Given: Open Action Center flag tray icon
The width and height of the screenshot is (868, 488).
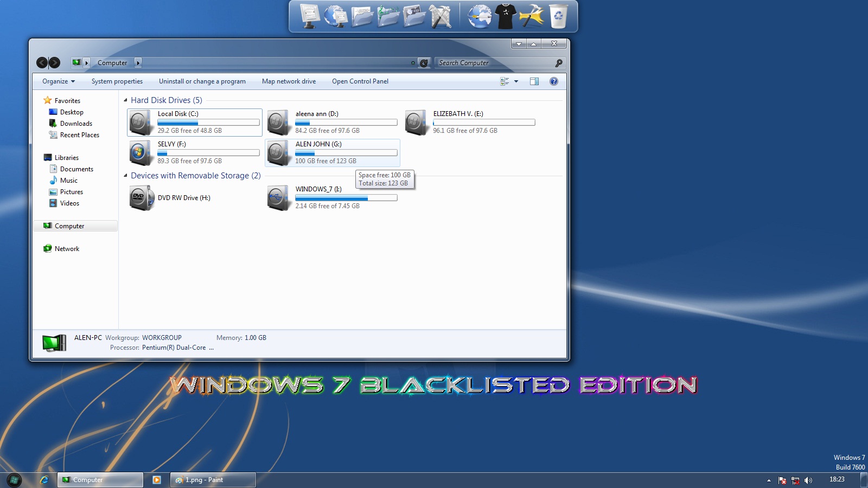Looking at the screenshot, I should [782, 480].
